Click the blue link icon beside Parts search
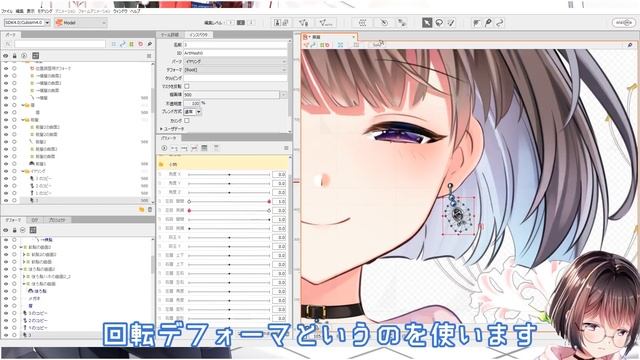This screenshot has height=360, width=640. pos(122,44)
